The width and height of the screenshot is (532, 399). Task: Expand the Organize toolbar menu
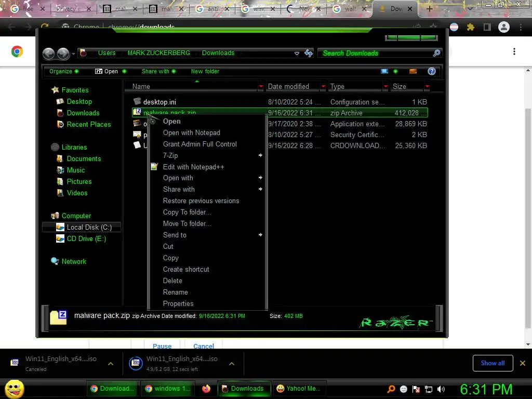[64, 71]
